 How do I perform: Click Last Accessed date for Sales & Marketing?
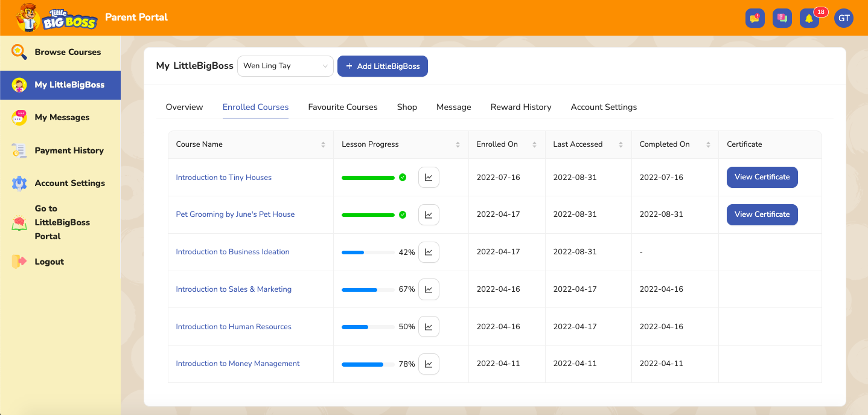(x=575, y=289)
